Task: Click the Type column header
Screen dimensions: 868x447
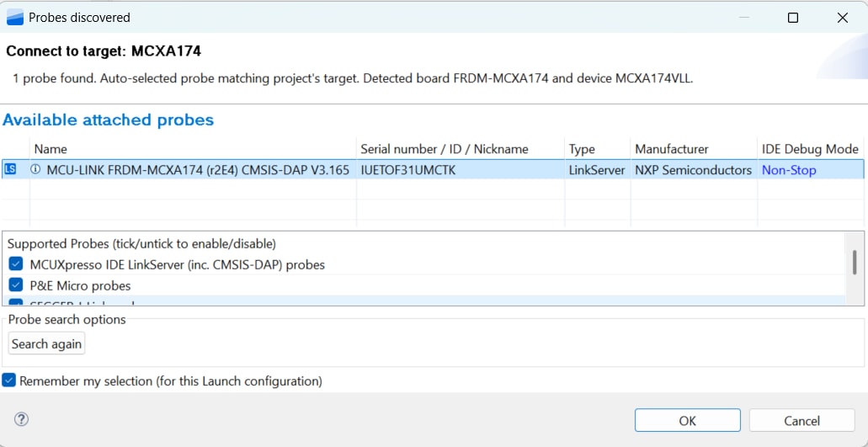Action: 597,149
